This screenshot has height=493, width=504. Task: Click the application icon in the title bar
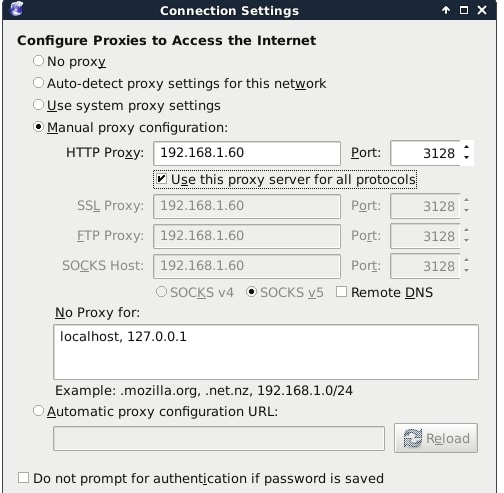coord(16,9)
